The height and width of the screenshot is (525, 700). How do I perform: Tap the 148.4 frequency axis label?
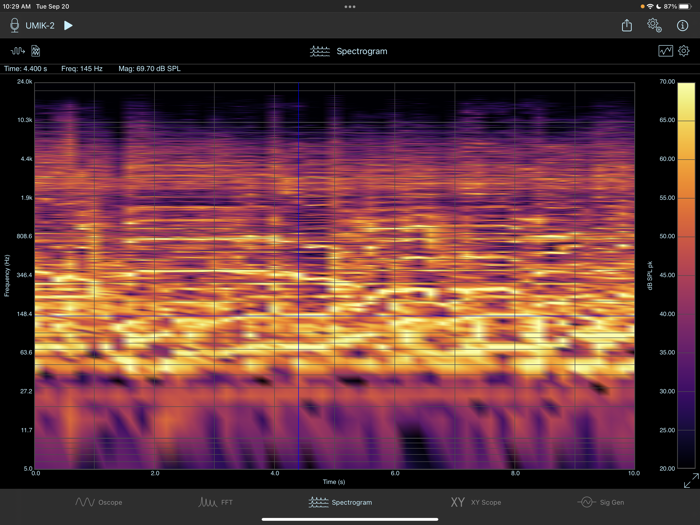(25, 314)
